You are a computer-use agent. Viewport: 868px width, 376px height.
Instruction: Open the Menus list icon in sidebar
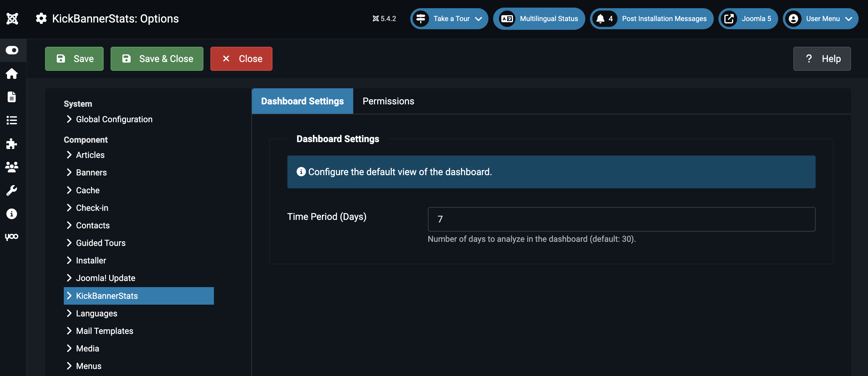coord(12,120)
